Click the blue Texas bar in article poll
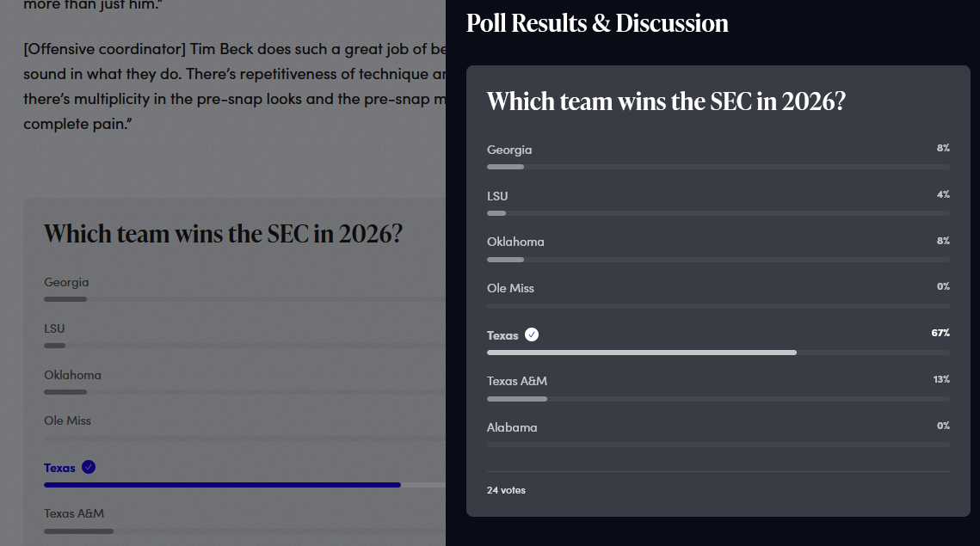Viewport: 980px width, 546px height. (x=222, y=485)
